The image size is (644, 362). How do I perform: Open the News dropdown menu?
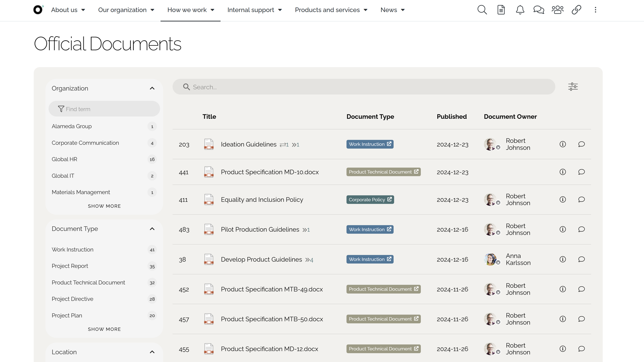click(x=392, y=10)
